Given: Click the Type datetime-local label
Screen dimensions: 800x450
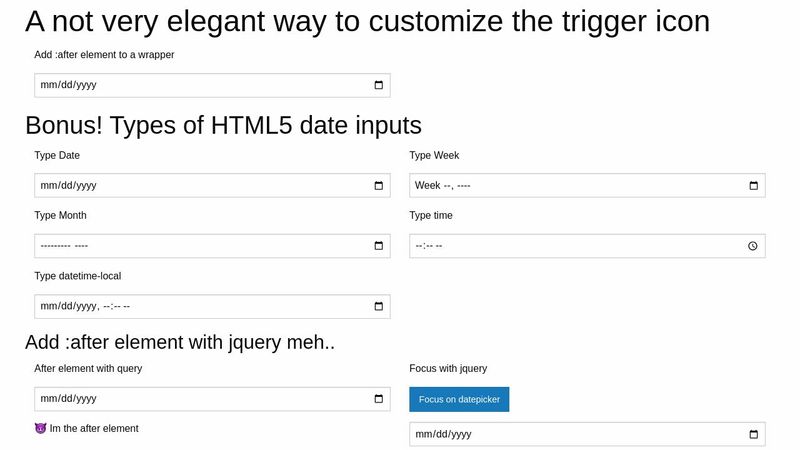Looking at the screenshot, I should click(78, 276).
